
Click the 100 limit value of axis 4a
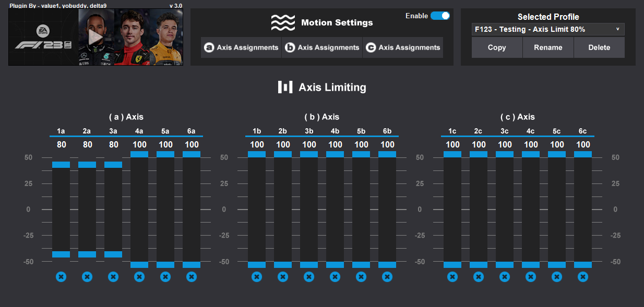pyautogui.click(x=139, y=144)
